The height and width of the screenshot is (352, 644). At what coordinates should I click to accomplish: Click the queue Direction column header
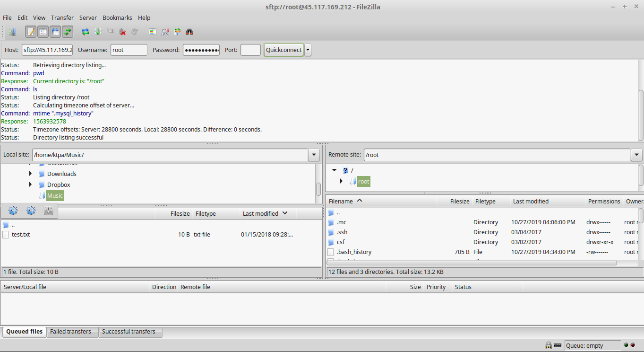click(x=164, y=287)
